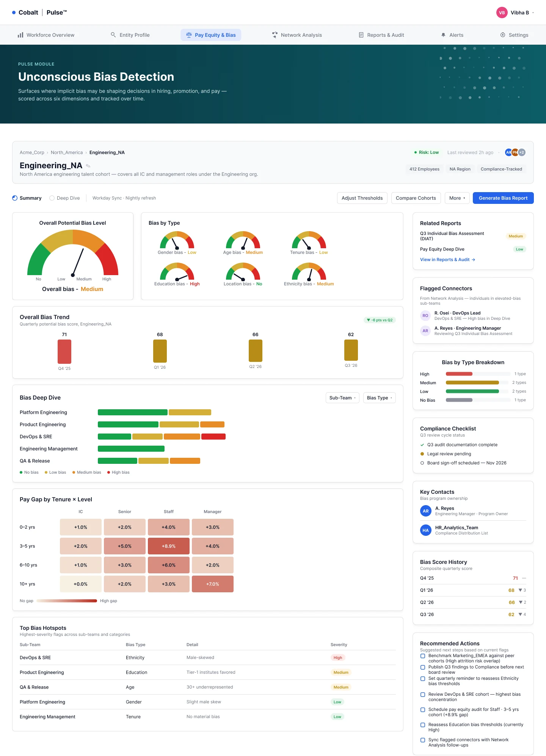Check Publish Q3 findings to Compliance action

[x=423, y=667]
